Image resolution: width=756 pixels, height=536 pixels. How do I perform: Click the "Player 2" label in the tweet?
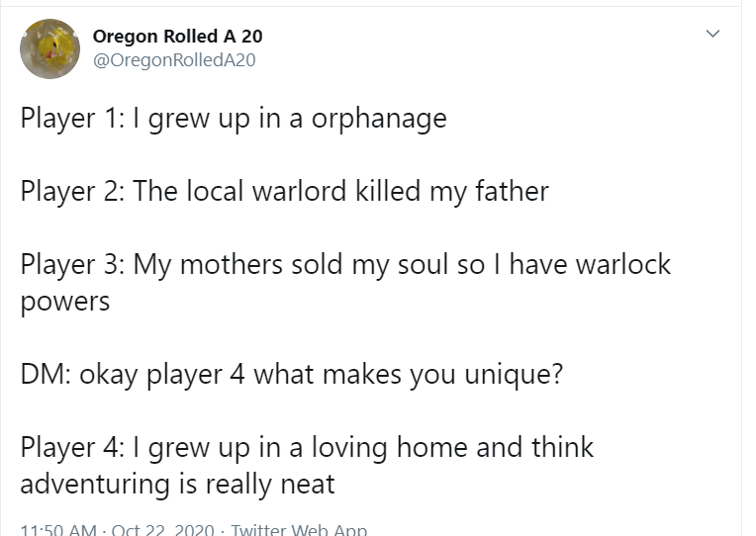(67, 191)
